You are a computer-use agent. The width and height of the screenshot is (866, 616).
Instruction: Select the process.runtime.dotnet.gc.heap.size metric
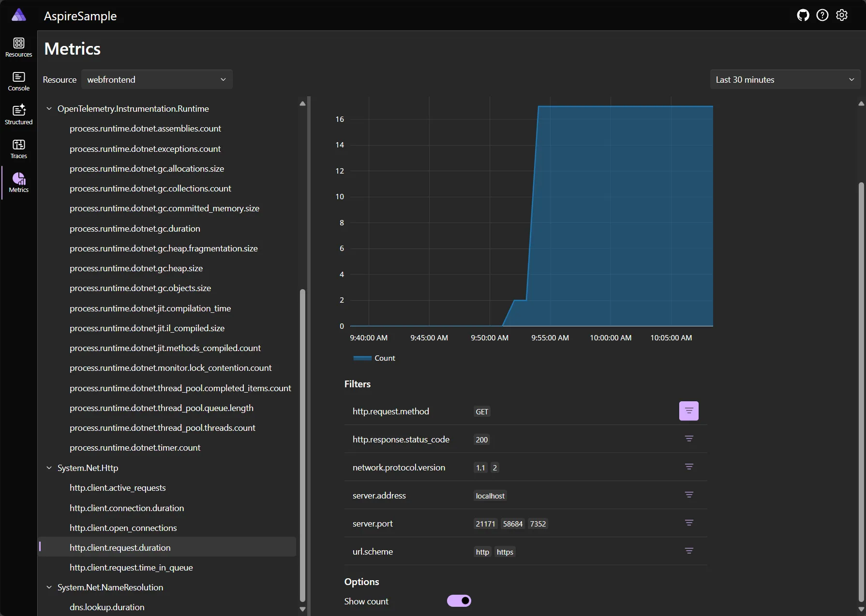pos(136,268)
